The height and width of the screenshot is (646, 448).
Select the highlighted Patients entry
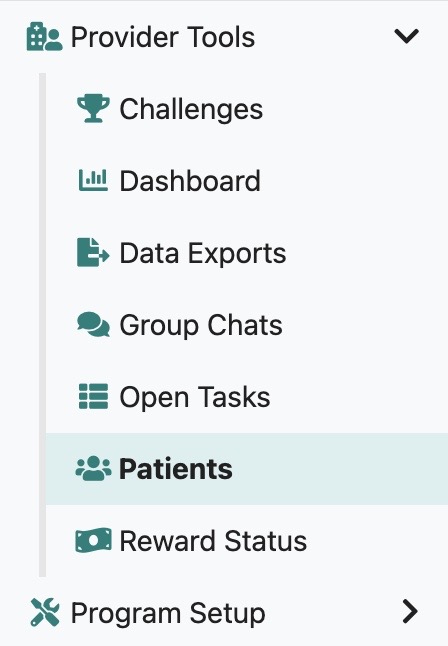[x=247, y=469]
